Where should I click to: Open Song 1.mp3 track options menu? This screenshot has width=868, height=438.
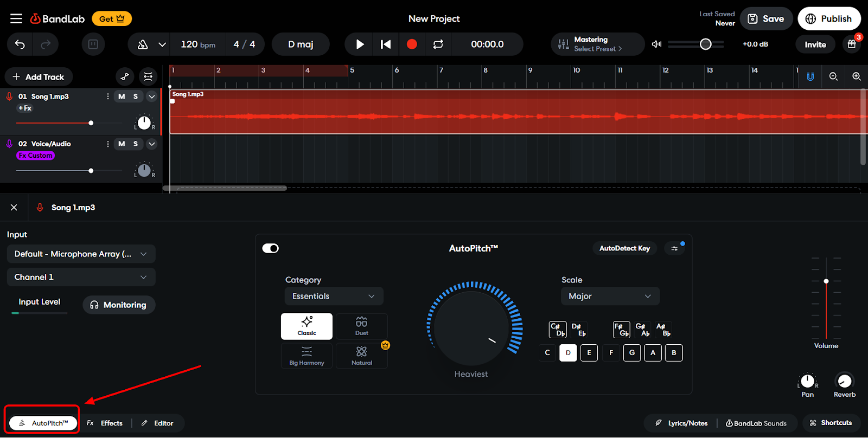(107, 96)
